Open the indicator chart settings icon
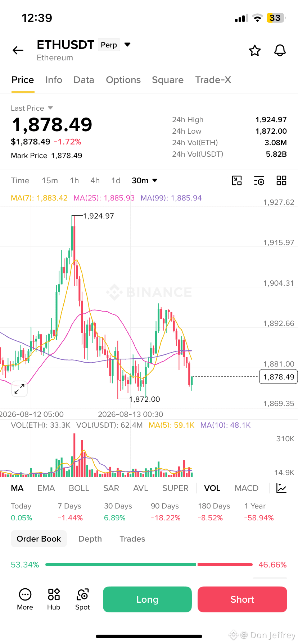298x644 pixels. pos(281,488)
